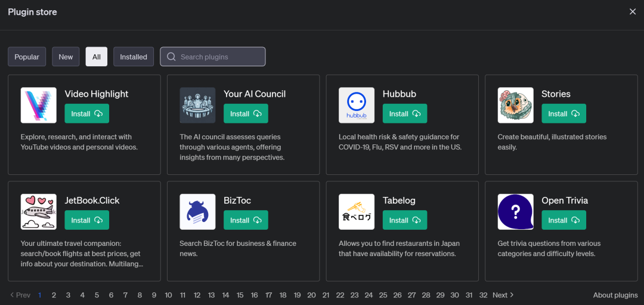Click the Stories owl illustration icon
The height and width of the screenshot is (305, 644).
coord(516,105)
